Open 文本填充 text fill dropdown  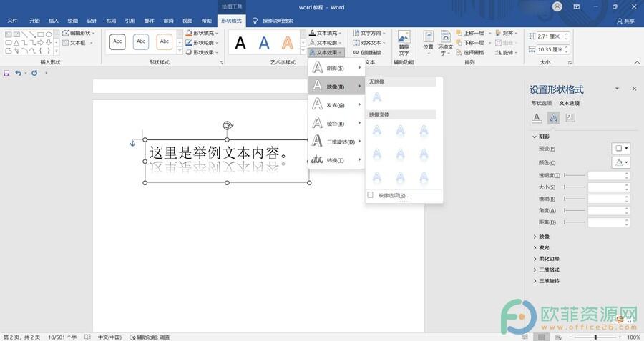click(326, 33)
